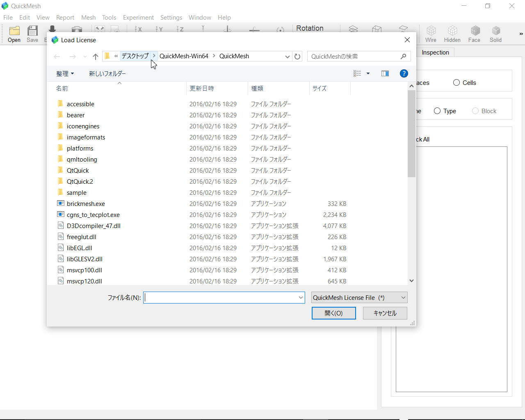Click the freeglut.dll file icon
Screen dimensions: 525x420
click(61, 237)
